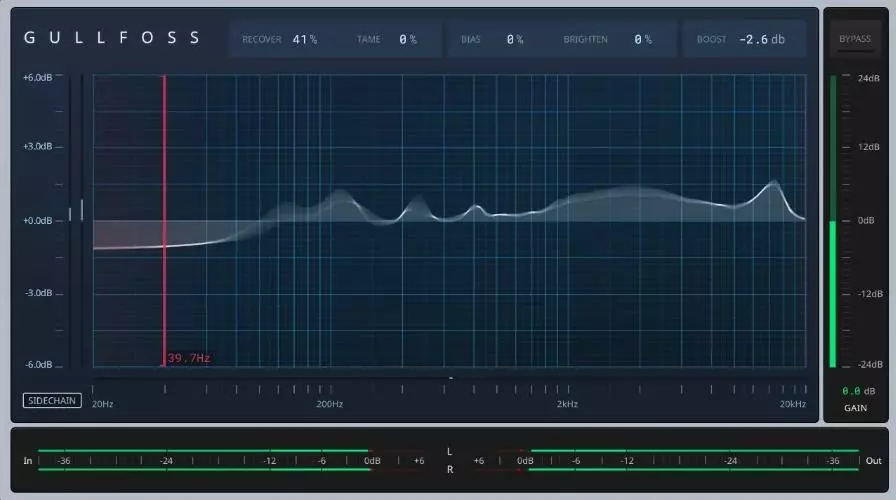Click the 0.0 dB gain readout
This screenshot has height=500, width=896.
point(858,391)
